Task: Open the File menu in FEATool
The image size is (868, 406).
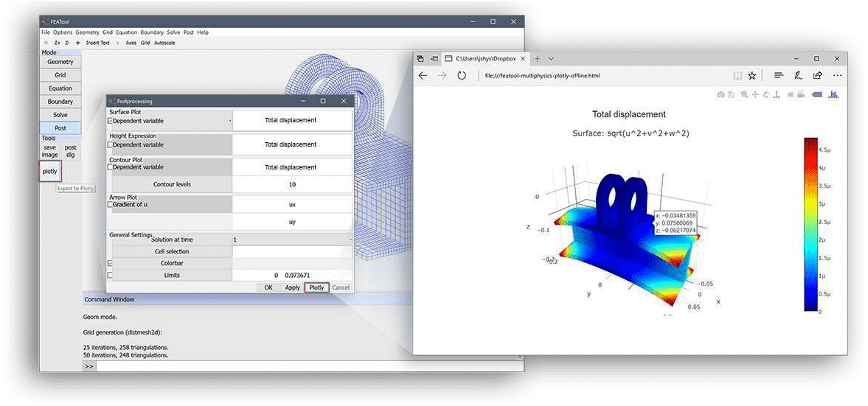Action: click(46, 32)
